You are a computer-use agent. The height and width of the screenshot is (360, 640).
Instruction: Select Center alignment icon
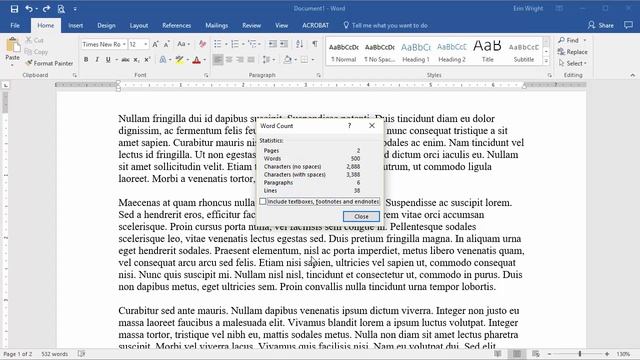pyautogui.click(x=229, y=60)
